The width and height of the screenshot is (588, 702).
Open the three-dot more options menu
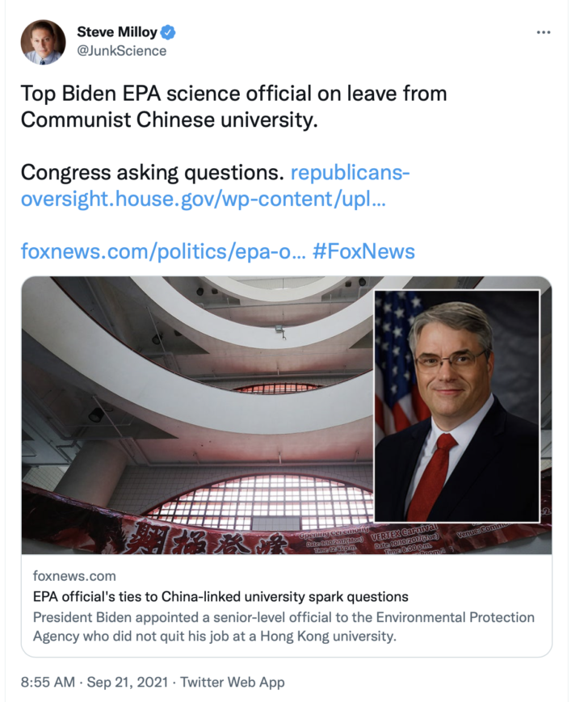[x=544, y=32]
